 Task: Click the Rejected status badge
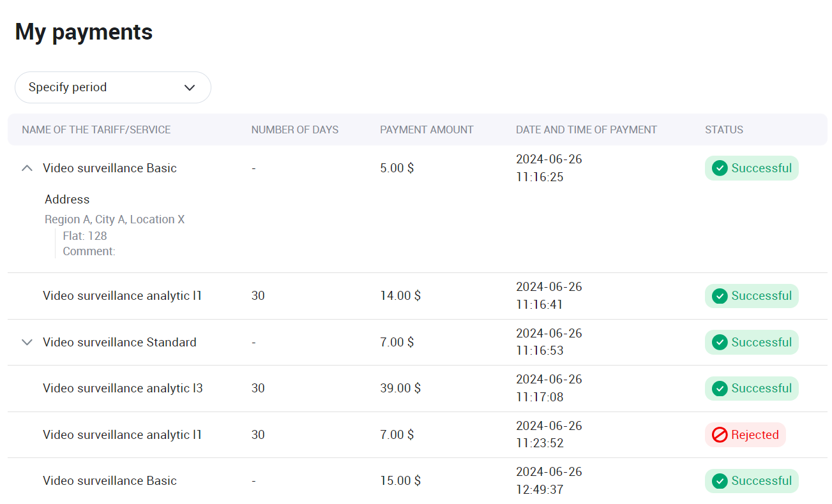[745, 435]
